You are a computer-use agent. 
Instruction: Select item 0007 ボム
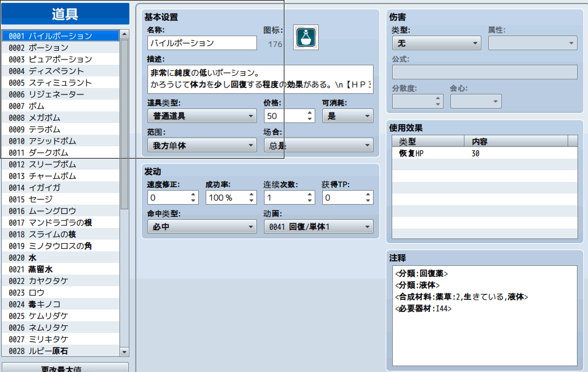(x=61, y=106)
